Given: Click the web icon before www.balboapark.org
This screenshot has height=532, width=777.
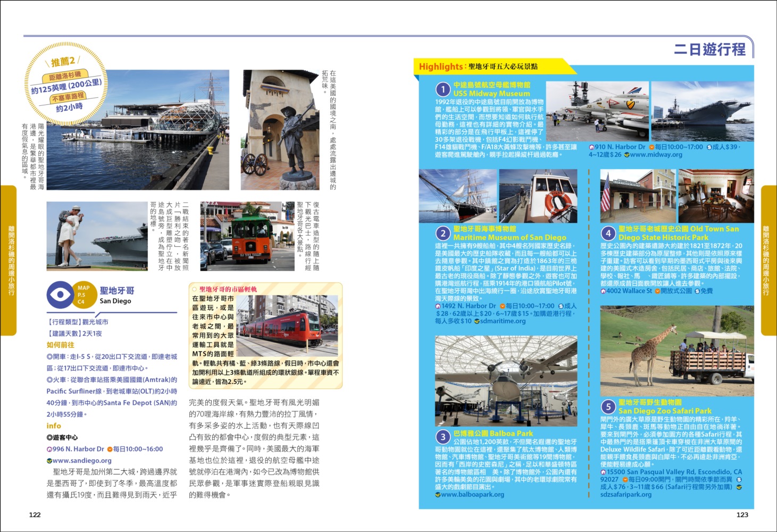Looking at the screenshot, I should coord(438,495).
